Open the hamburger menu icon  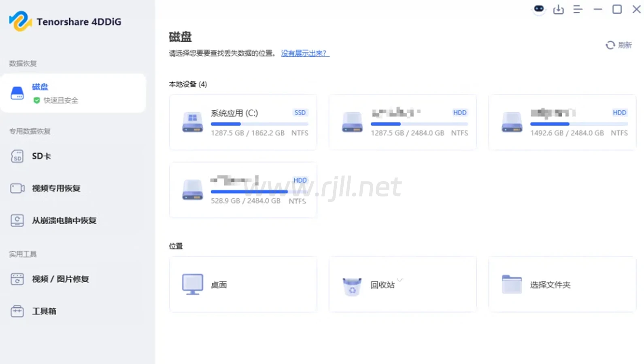[x=578, y=9]
